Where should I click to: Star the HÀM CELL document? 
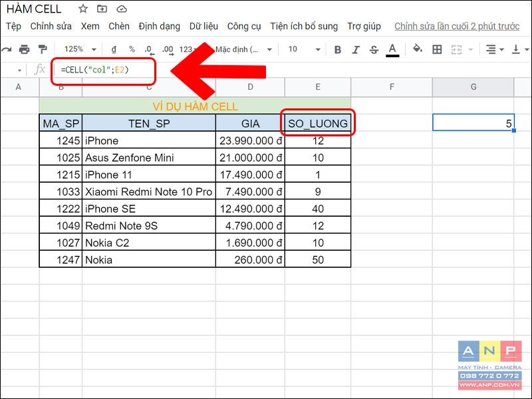(83, 9)
